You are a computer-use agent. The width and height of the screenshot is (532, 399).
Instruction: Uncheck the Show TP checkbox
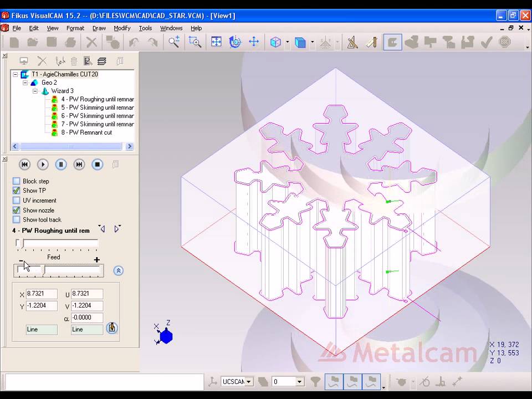click(16, 190)
